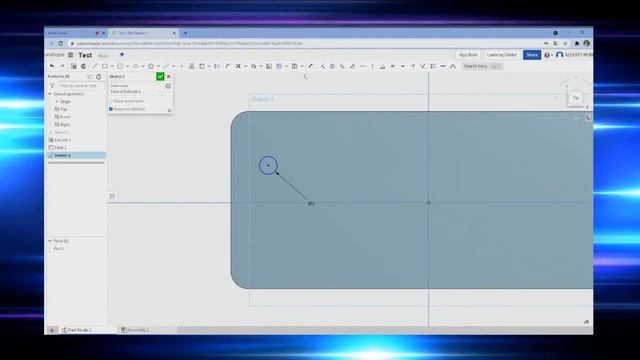Select the Dimension tool
This screenshot has height=360, width=640.
tap(311, 66)
